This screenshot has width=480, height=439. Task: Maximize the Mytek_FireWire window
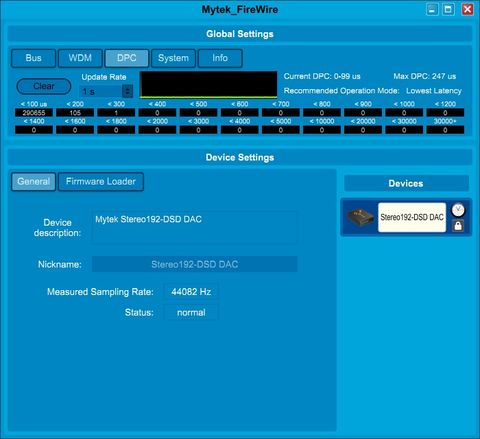(x=448, y=9)
